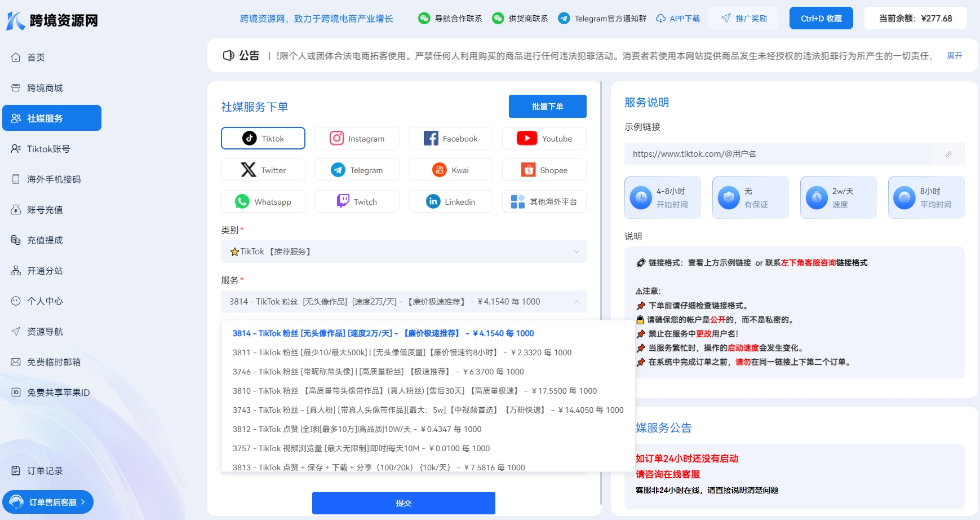Click the Whatsapp platform icon

(x=242, y=201)
